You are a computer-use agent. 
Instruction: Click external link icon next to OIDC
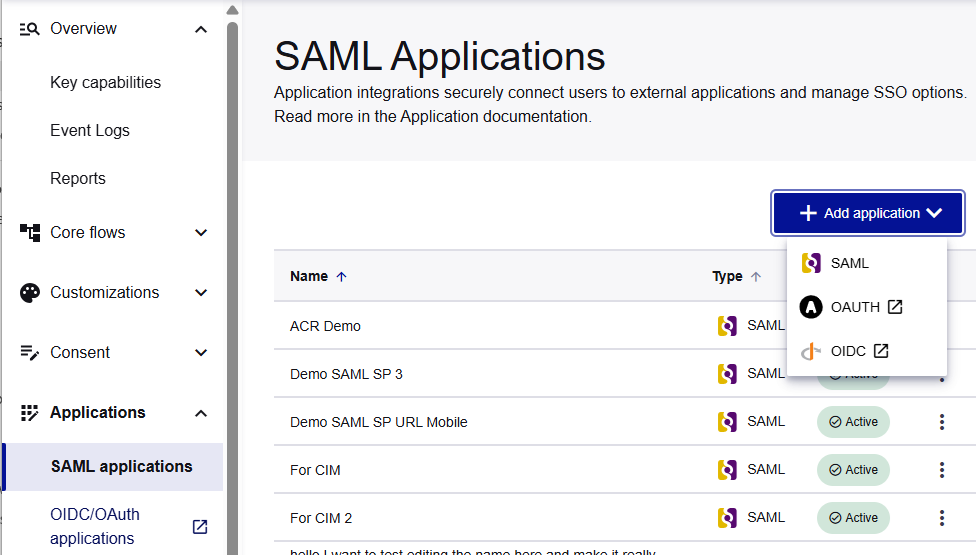881,351
